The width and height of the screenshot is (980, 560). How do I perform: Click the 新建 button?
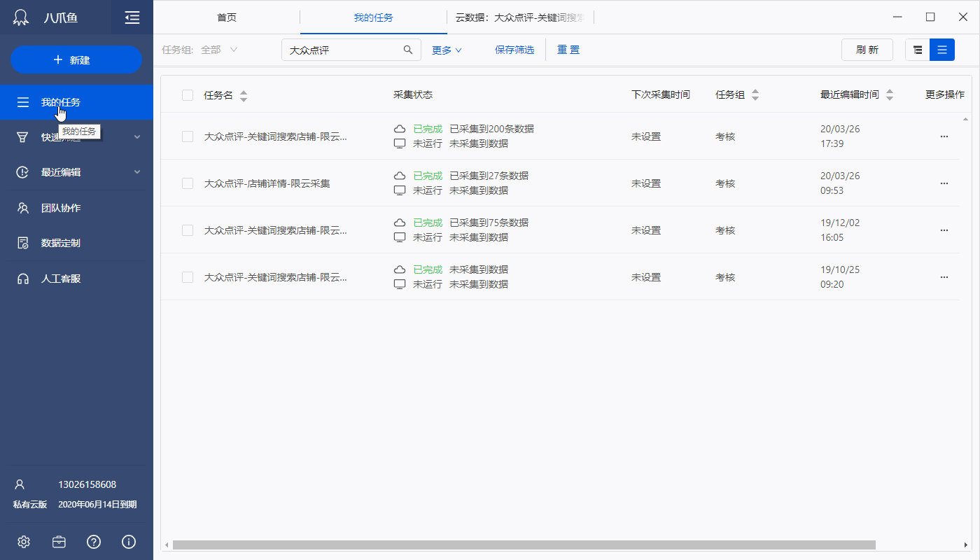[x=76, y=59]
